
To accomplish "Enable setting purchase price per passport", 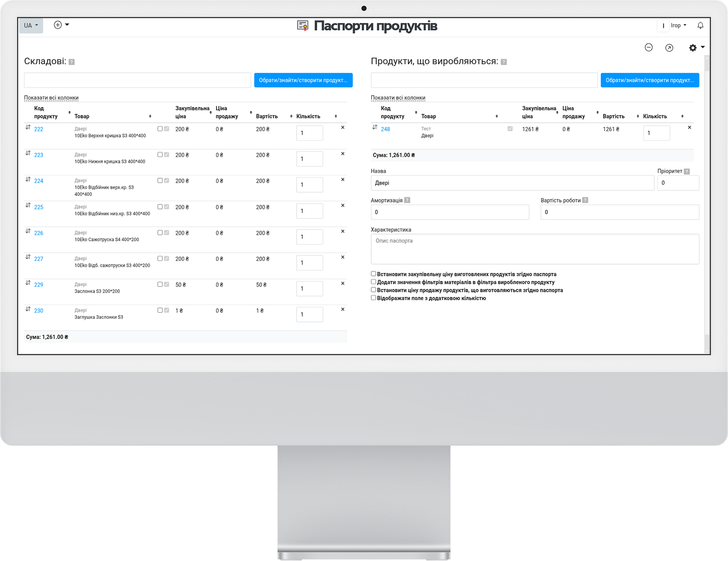I will tap(374, 274).
